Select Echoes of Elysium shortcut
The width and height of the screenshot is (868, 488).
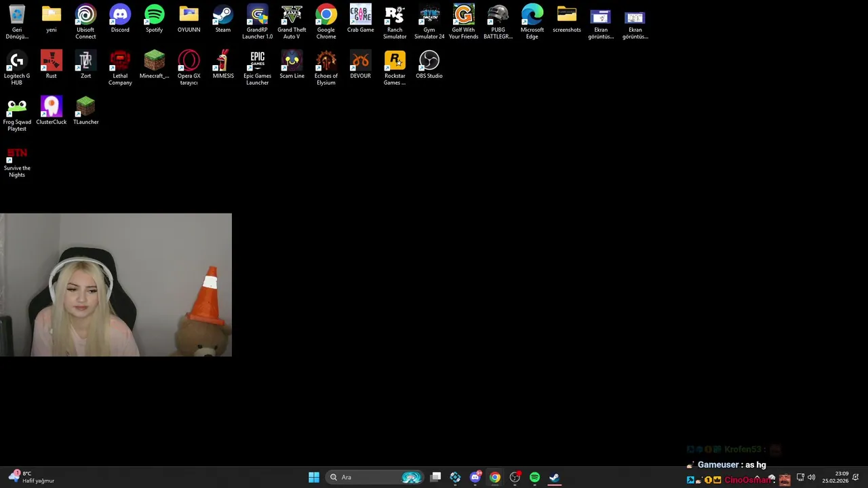coord(326,68)
